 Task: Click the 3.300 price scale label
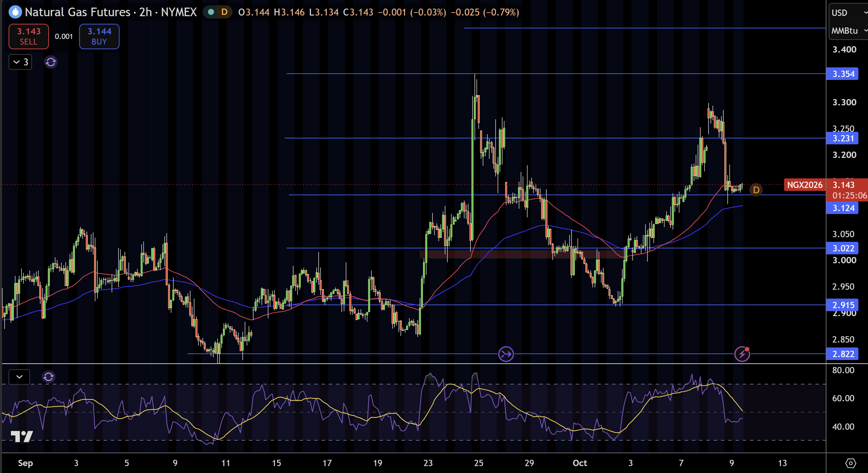pos(844,102)
